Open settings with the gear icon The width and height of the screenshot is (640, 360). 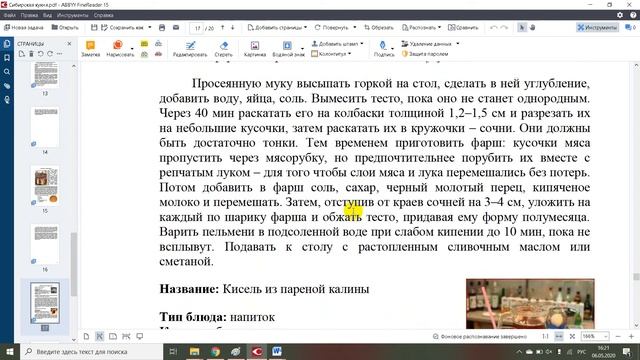pos(620,15)
